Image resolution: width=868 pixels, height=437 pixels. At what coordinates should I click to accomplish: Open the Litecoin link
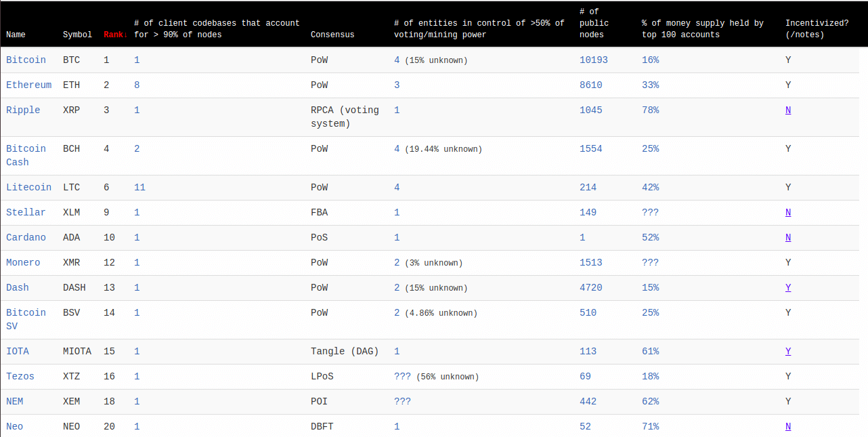coord(28,187)
